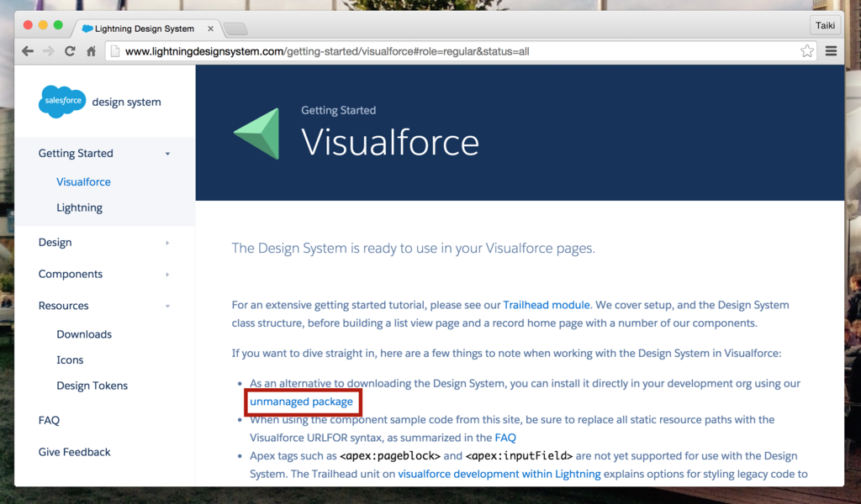Open Design Tokens in sidebar
The width and height of the screenshot is (861, 504).
[x=92, y=386]
